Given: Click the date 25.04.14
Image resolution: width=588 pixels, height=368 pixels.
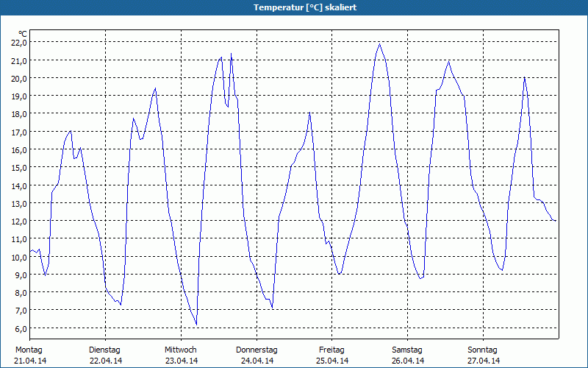Looking at the screenshot, I should click(x=332, y=361).
